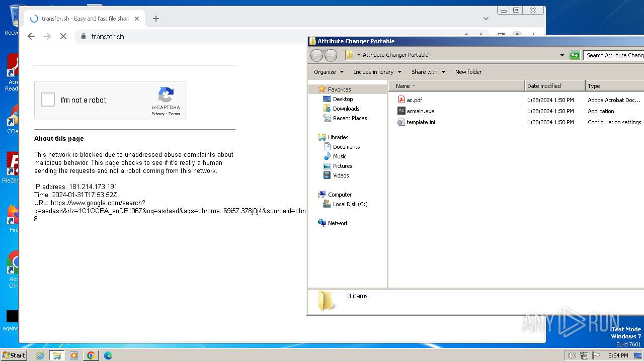Select Network in navigation pane
Image resolution: width=644 pixels, height=362 pixels.
coord(338,223)
